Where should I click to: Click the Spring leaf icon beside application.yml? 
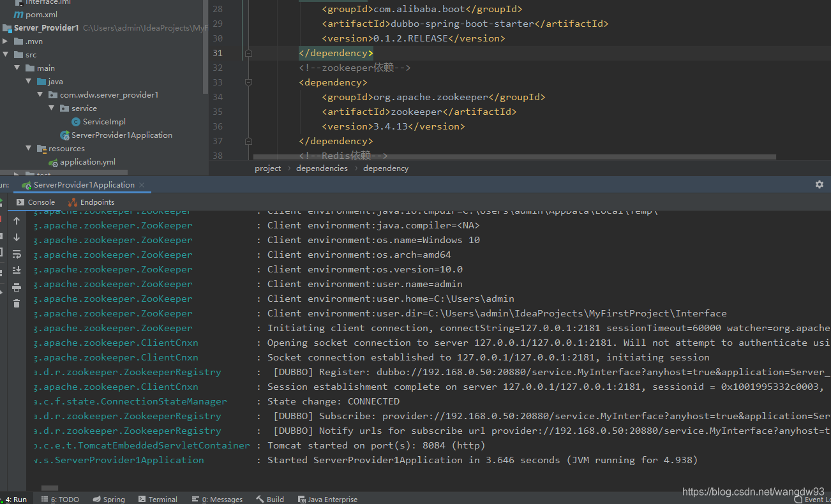pyautogui.click(x=53, y=162)
